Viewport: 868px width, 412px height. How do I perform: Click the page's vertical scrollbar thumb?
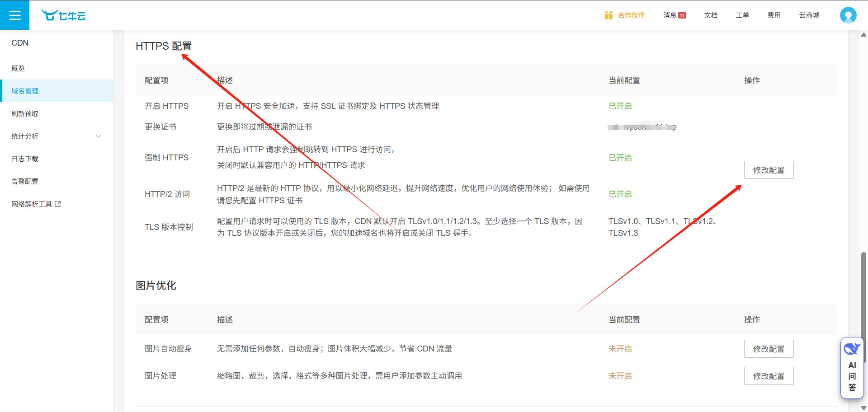pos(863,307)
